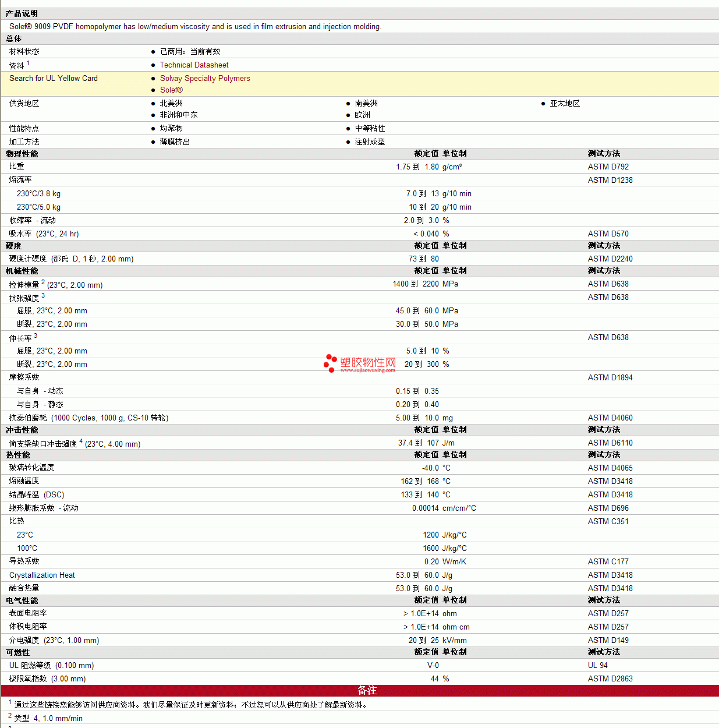This screenshot has height=728, width=719.
Task: Click the ASTM D570 test method
Action: [x=608, y=234]
